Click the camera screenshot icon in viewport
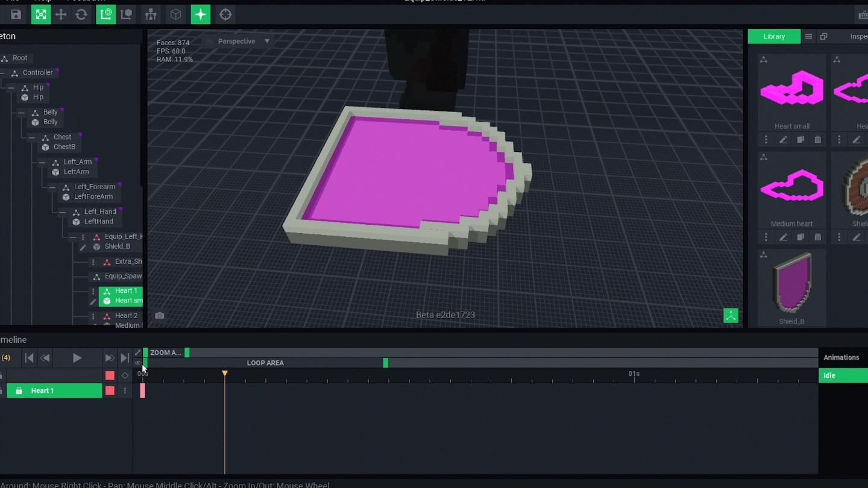Image resolution: width=868 pixels, height=488 pixels. pyautogui.click(x=160, y=316)
